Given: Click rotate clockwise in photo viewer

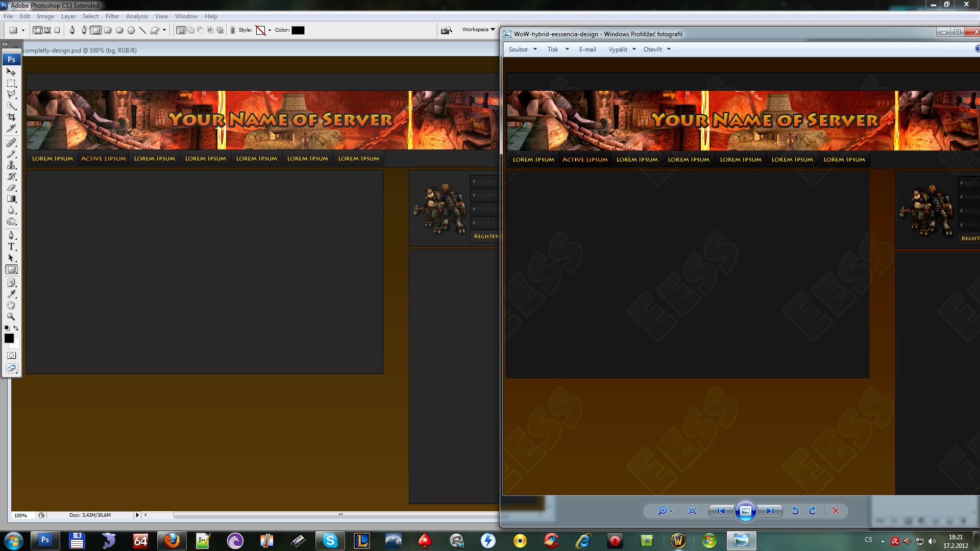Looking at the screenshot, I should pyautogui.click(x=812, y=511).
